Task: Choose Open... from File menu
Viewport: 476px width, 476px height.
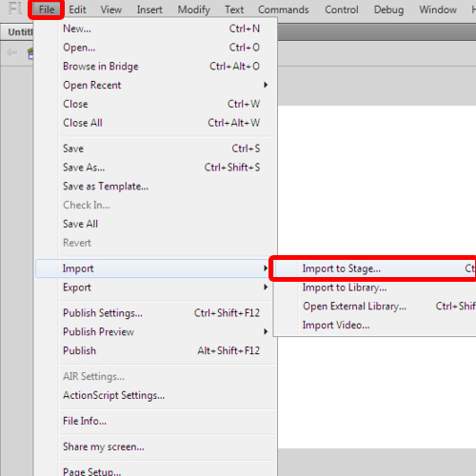Action: pyautogui.click(x=155, y=48)
